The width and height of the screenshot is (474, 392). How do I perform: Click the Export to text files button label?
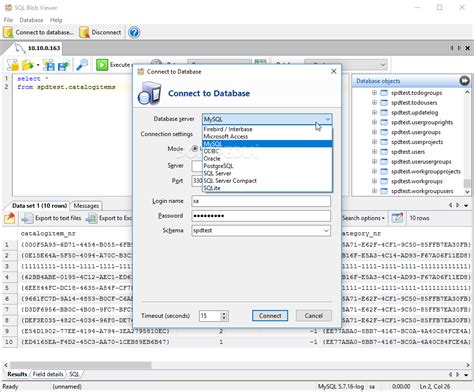[x=58, y=218]
